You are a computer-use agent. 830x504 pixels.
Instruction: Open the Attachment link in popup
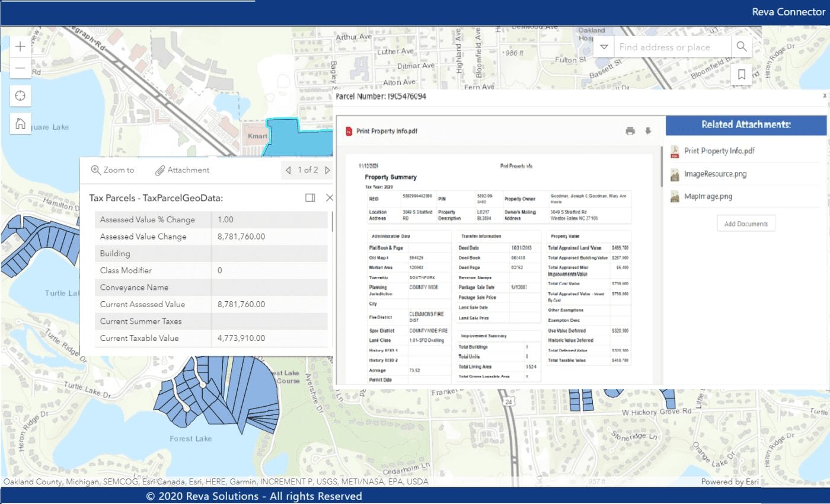(182, 170)
